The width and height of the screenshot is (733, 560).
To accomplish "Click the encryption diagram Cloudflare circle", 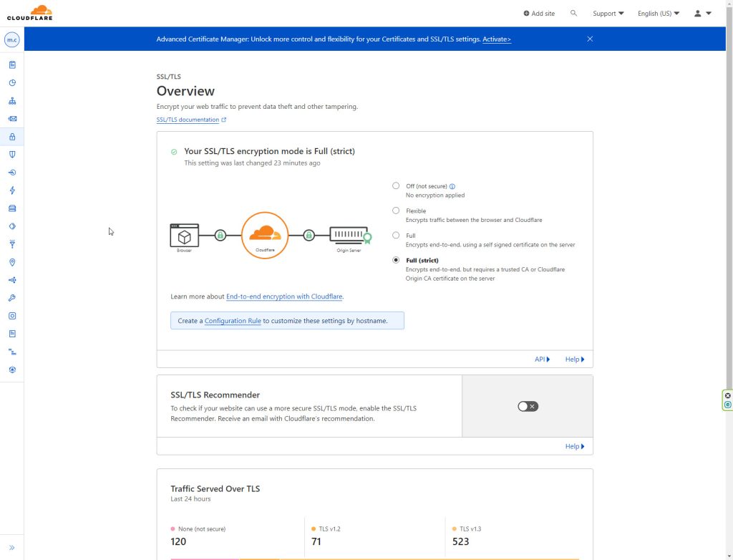I will 265,236.
